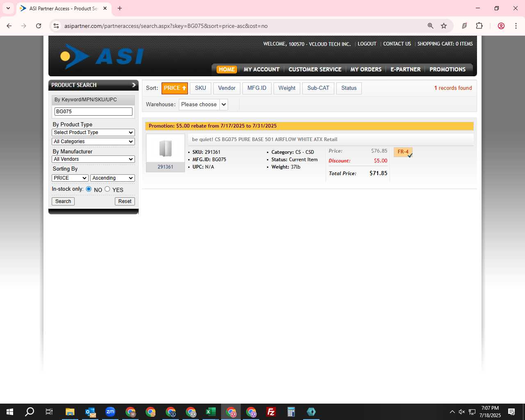Click the FR-4 warehouse availability badge

click(403, 152)
